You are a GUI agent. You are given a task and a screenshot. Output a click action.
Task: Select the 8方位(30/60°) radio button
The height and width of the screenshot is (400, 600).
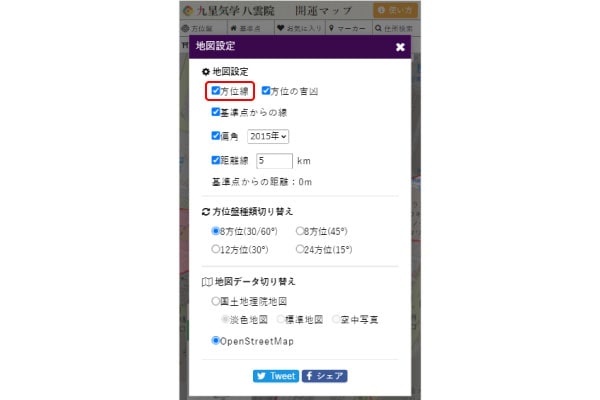pos(215,231)
